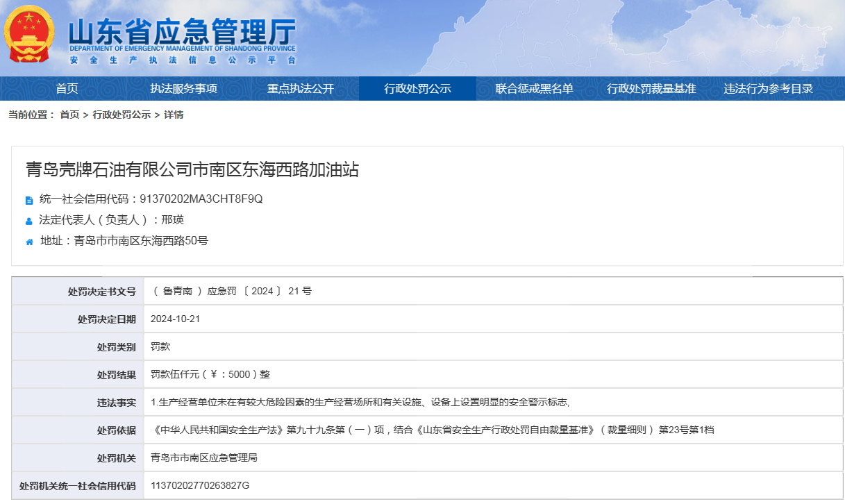Click the credit code 91370202MA3CHT8F9Q
This screenshot has width=845, height=504.
click(x=201, y=199)
